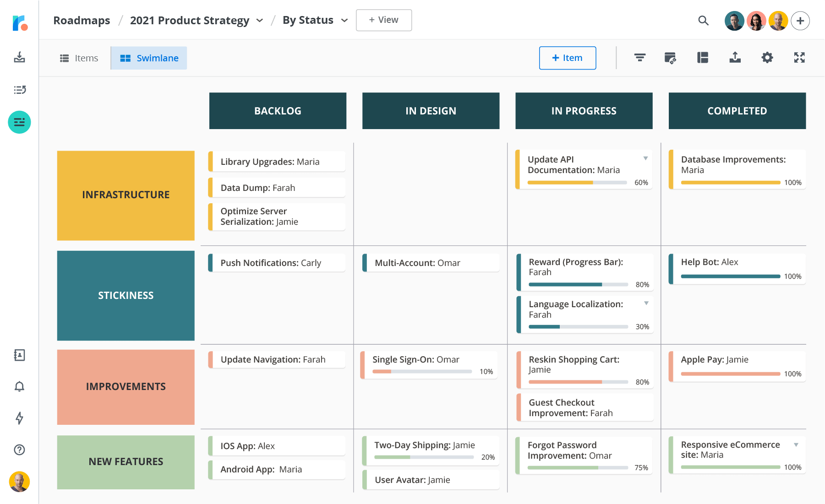This screenshot has height=504, width=825.
Task: Switch to Swimlane view tab
Action: coord(149,58)
